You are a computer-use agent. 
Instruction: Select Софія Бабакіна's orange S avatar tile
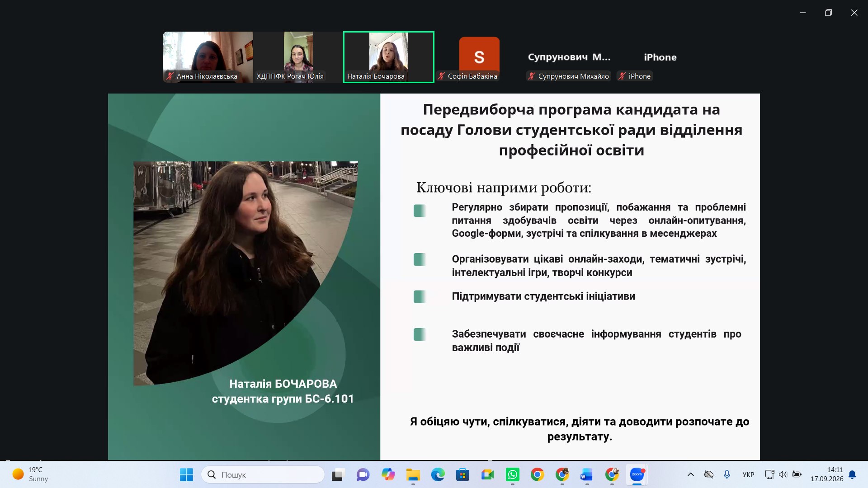[479, 57]
